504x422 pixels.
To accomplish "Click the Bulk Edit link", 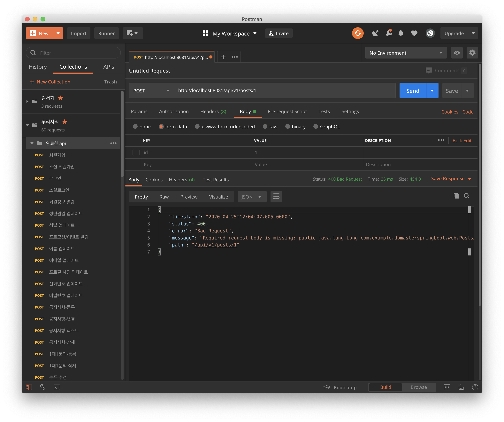I will [x=462, y=141].
